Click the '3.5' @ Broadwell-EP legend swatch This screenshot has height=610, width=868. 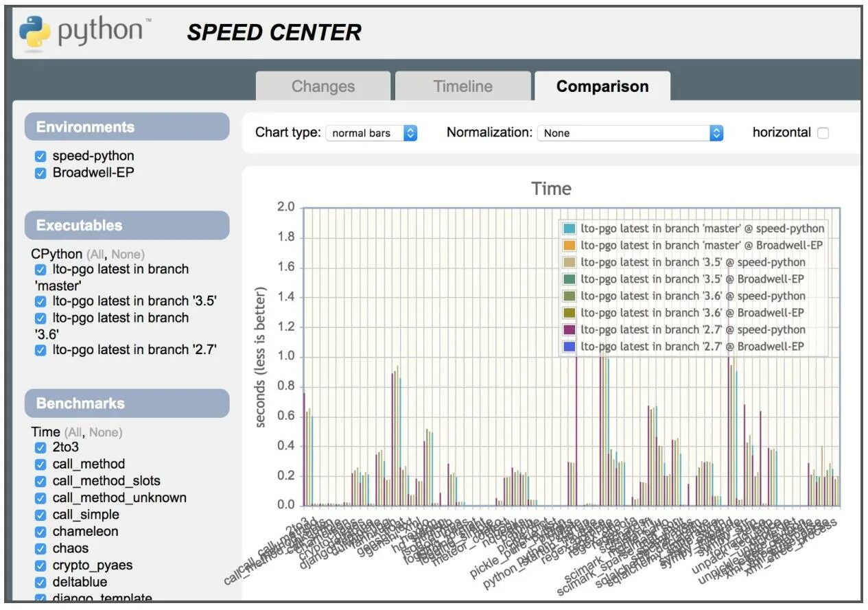pos(569,279)
